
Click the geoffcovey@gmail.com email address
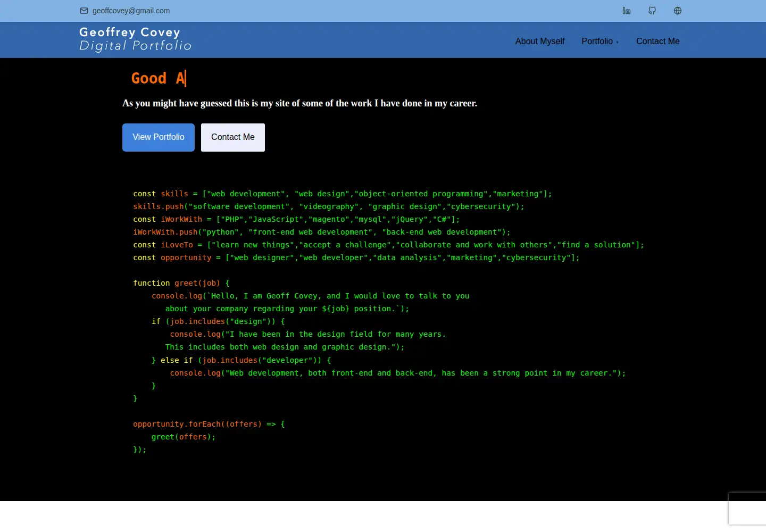[131, 11]
